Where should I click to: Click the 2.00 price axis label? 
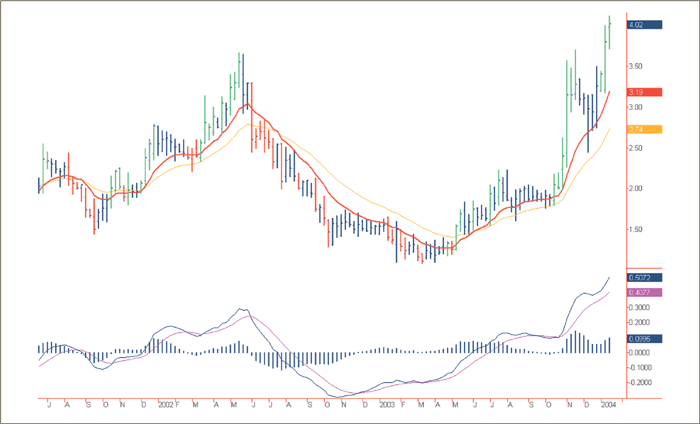click(636, 188)
